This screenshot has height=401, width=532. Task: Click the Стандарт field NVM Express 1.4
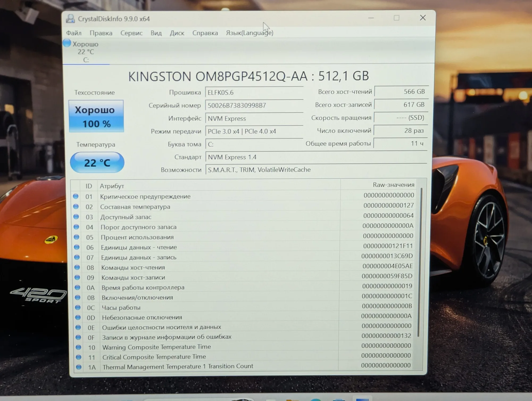point(316,157)
